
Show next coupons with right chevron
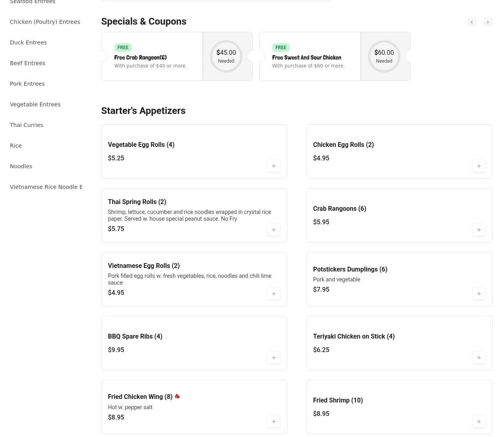[488, 22]
